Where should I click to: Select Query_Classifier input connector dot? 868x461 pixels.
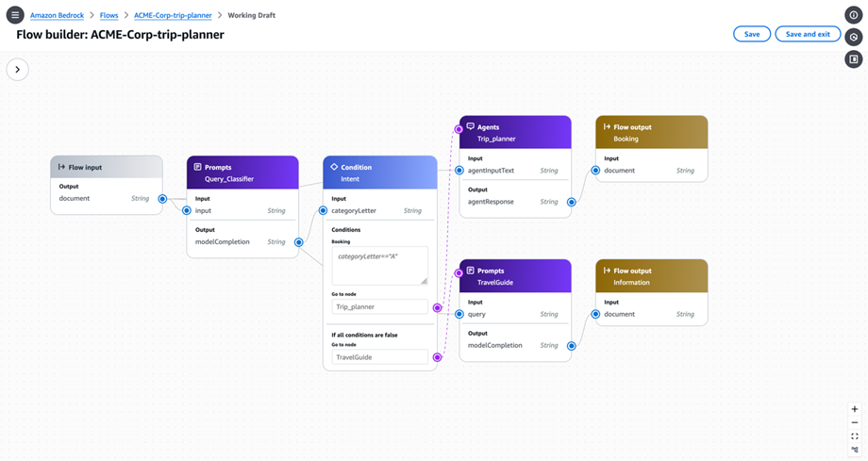(187, 210)
